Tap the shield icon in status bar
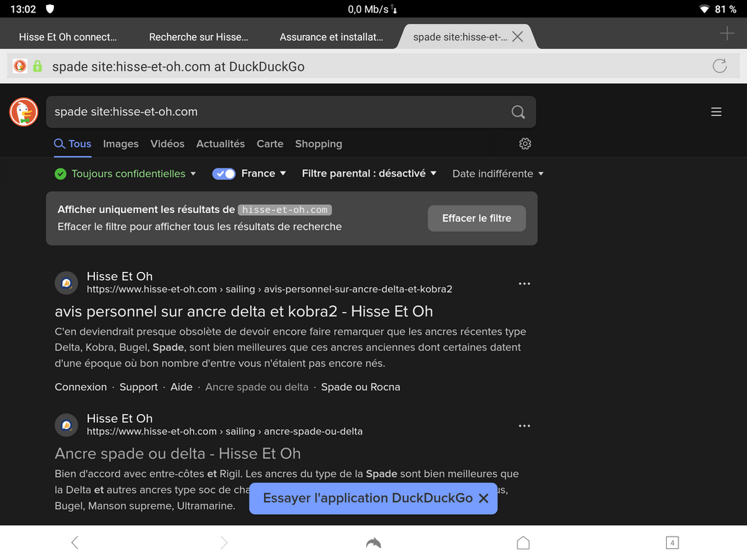 (x=50, y=9)
